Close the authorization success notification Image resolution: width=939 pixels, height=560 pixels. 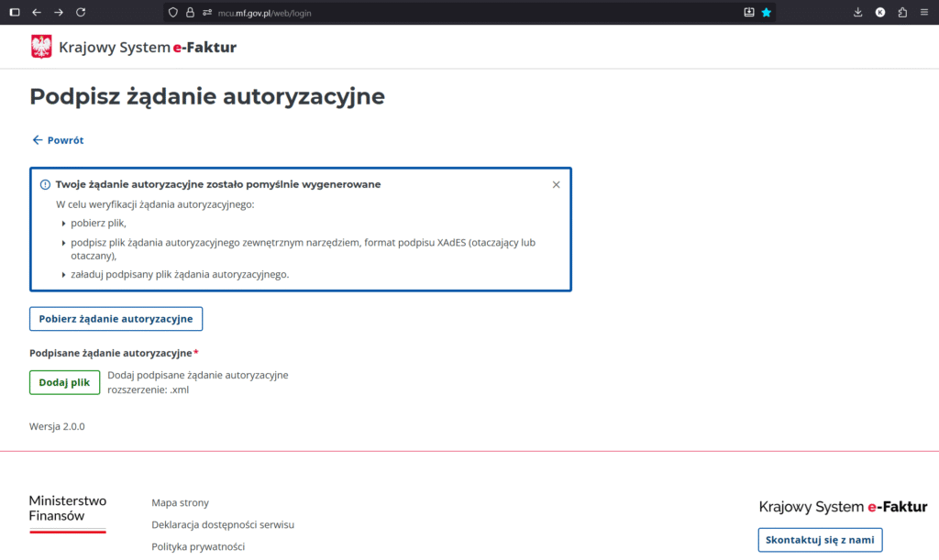pyautogui.click(x=556, y=184)
